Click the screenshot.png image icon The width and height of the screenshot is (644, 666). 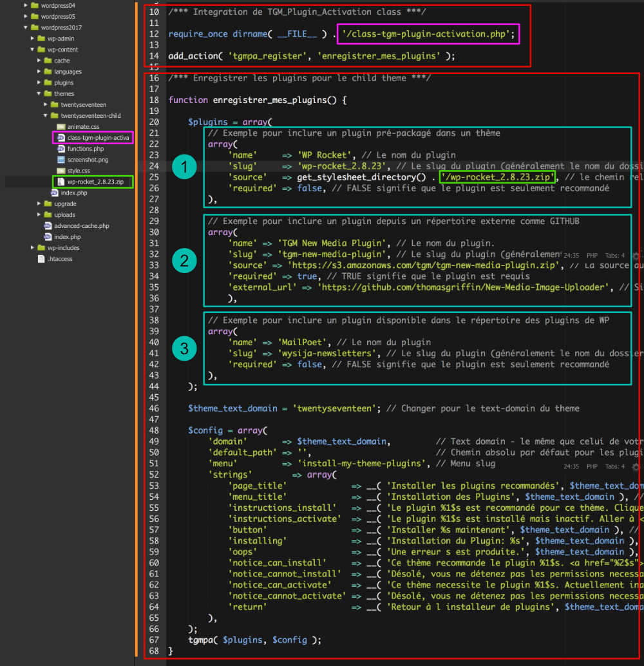click(60, 159)
